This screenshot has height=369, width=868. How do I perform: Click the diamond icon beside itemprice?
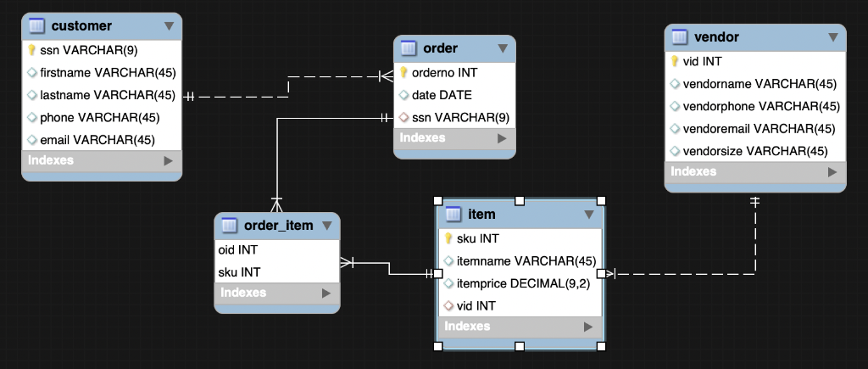tap(448, 283)
